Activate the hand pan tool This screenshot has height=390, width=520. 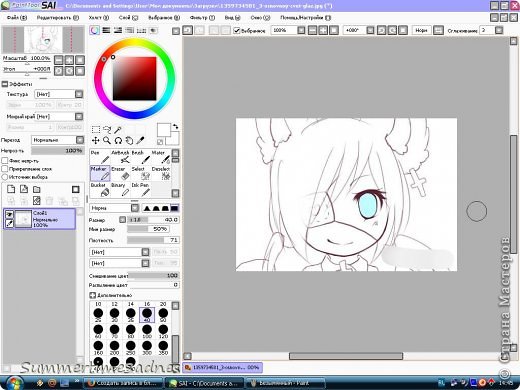[129, 140]
